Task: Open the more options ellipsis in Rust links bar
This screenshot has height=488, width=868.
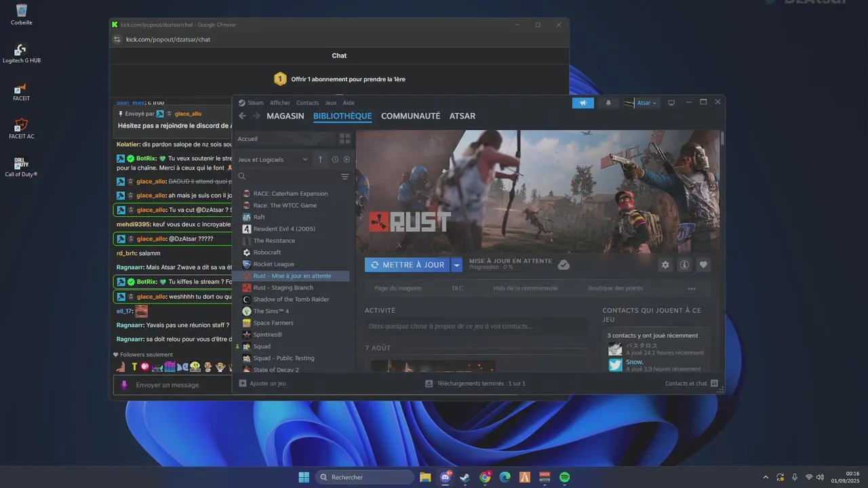Action: (692, 288)
